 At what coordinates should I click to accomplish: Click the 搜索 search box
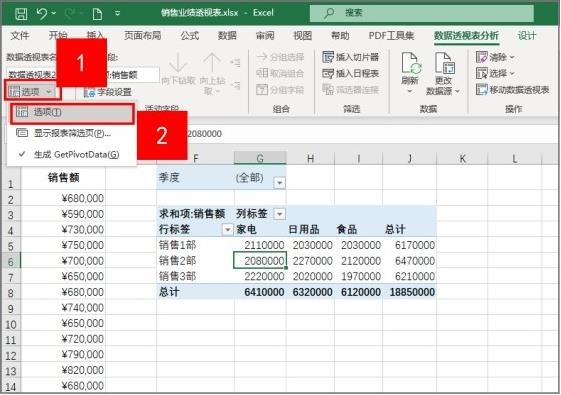click(x=422, y=13)
